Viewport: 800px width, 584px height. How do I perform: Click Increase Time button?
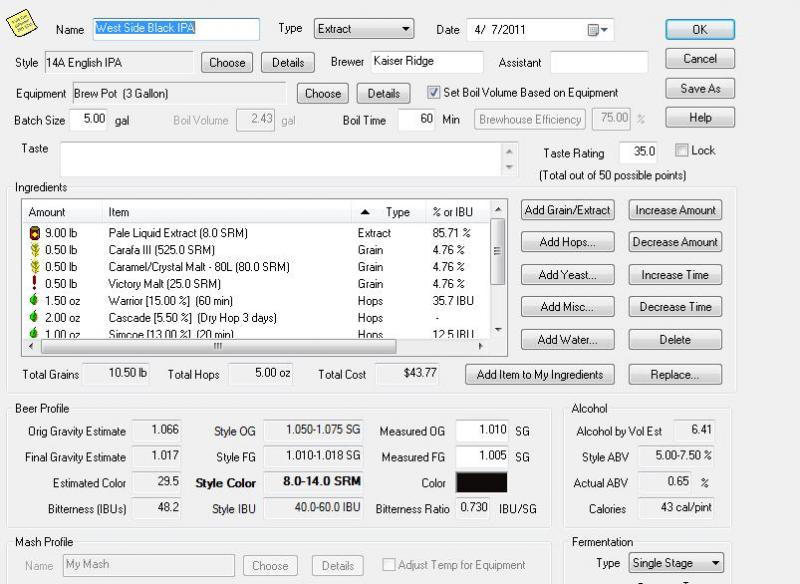click(675, 275)
